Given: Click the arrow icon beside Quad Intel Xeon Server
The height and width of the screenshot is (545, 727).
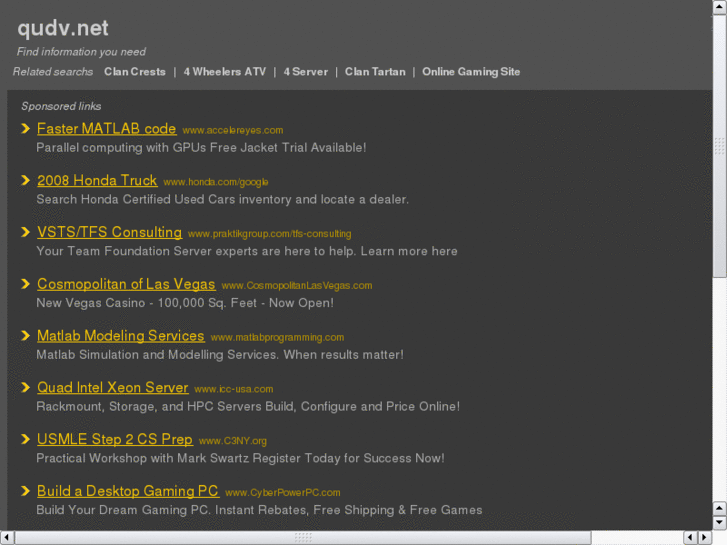Looking at the screenshot, I should point(26,387).
